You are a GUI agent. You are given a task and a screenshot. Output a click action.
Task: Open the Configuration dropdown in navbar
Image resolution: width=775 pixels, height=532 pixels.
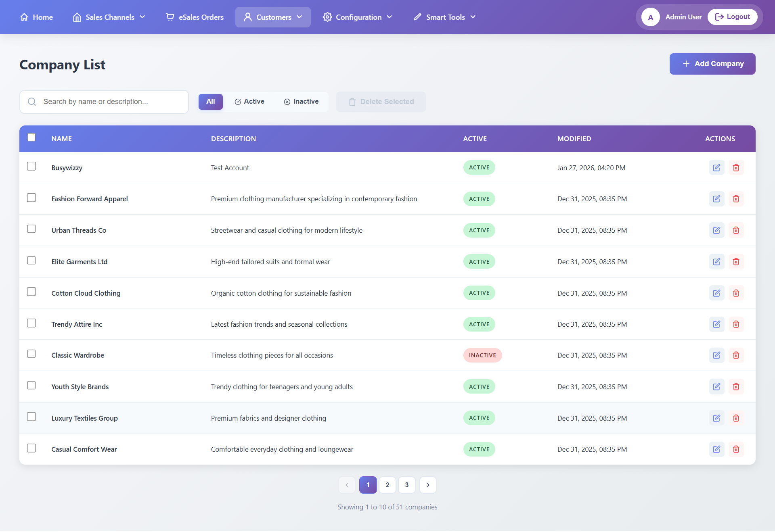(x=357, y=17)
